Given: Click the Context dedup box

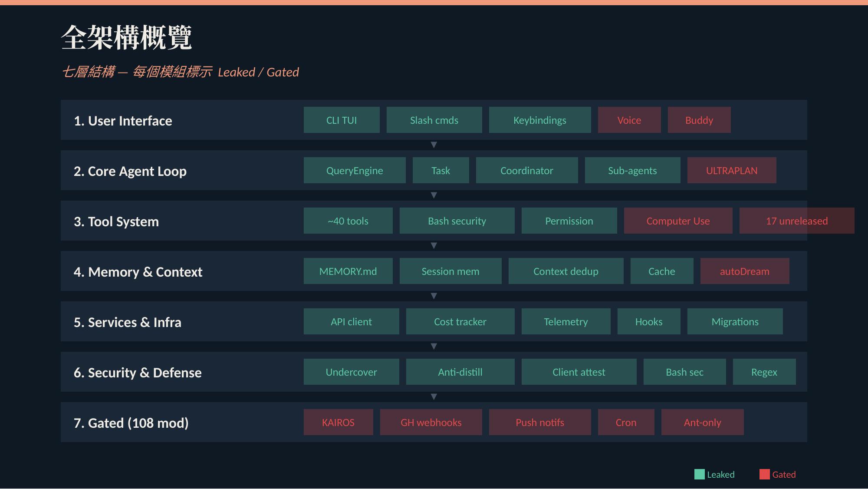Looking at the screenshot, I should click(566, 271).
